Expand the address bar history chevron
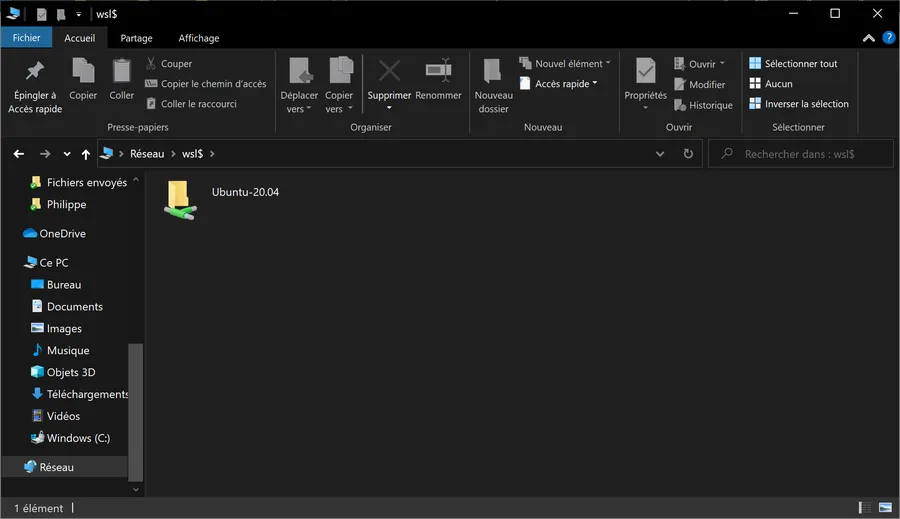The height and width of the screenshot is (519, 900). [660, 154]
